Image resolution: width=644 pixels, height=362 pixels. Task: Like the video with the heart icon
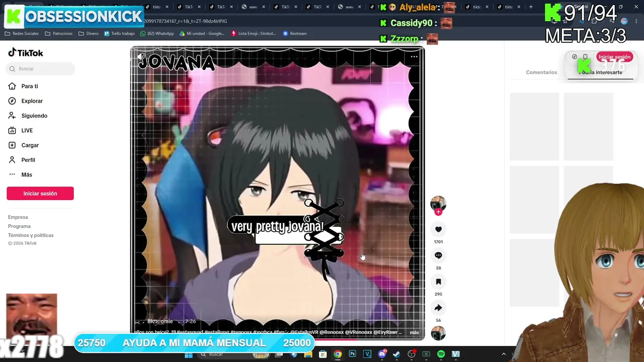[438, 229]
